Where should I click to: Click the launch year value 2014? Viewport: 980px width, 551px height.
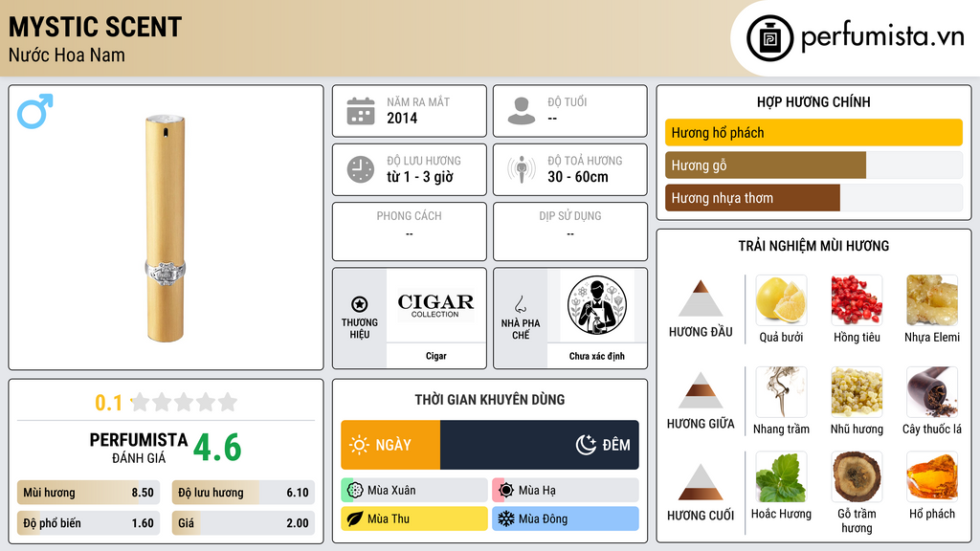point(402,118)
